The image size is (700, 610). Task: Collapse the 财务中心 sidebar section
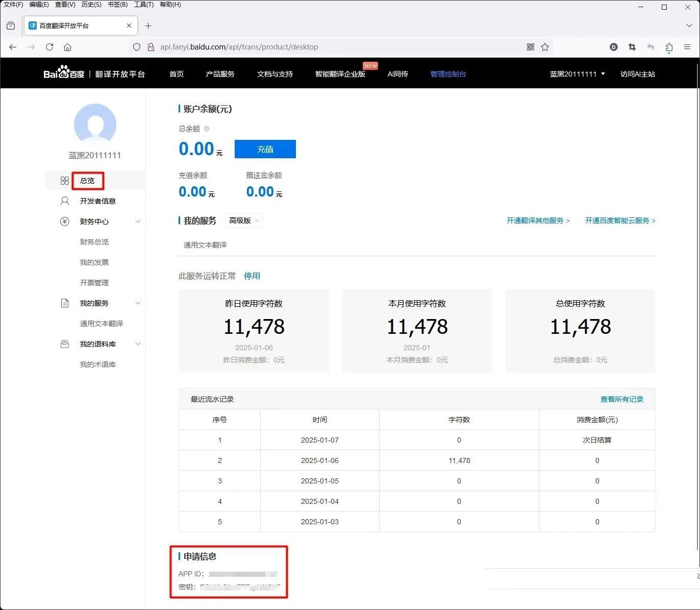(x=137, y=222)
